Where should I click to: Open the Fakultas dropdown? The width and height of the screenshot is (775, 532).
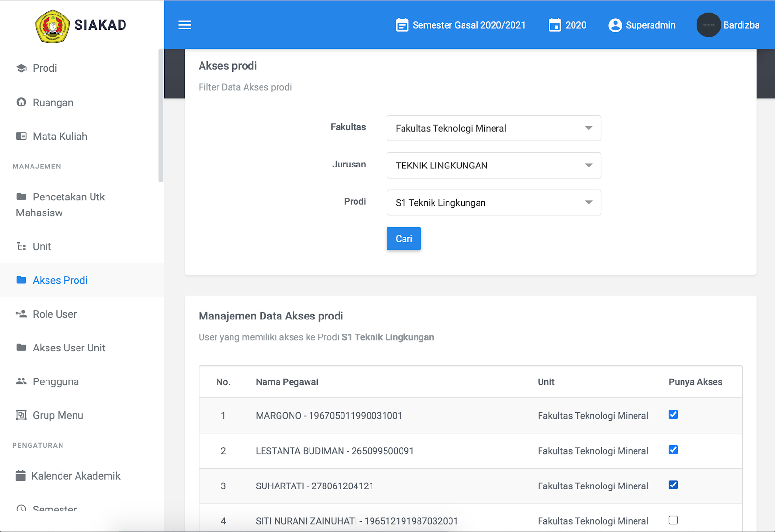[x=494, y=128]
